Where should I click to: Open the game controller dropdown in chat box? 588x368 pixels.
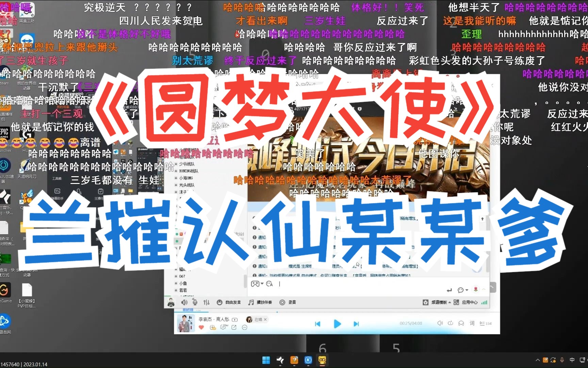257,284
